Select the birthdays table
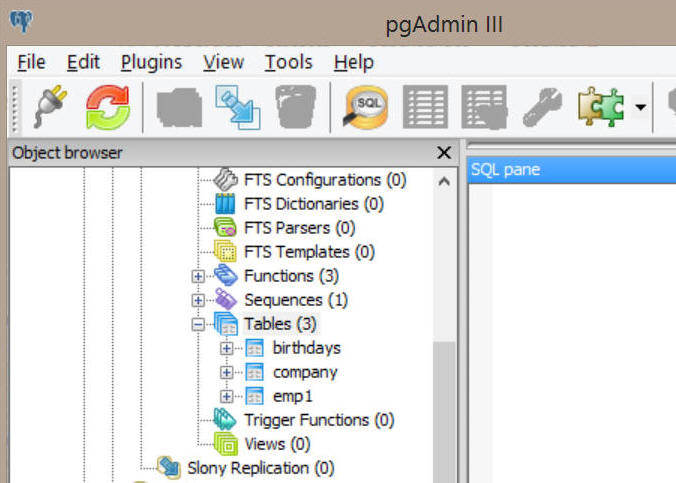 click(x=307, y=348)
